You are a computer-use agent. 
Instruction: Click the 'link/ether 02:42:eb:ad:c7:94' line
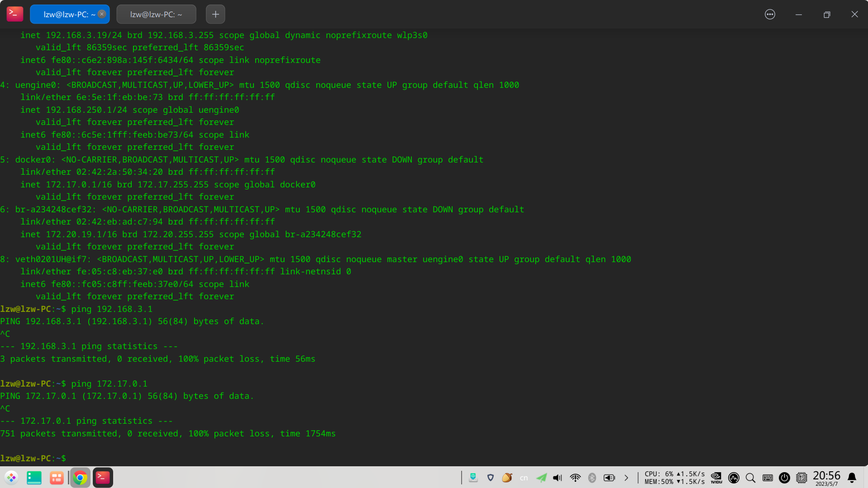tap(148, 222)
